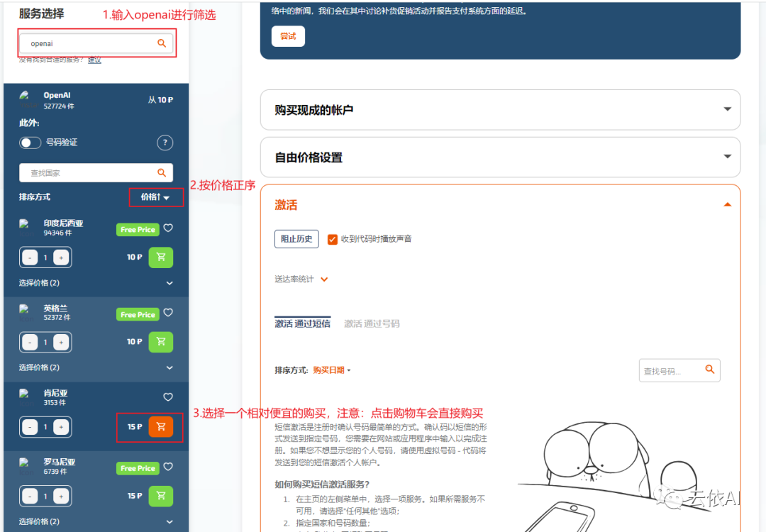
Task: Expand 选择价格 (2) under 英格兰
Action: pos(96,367)
